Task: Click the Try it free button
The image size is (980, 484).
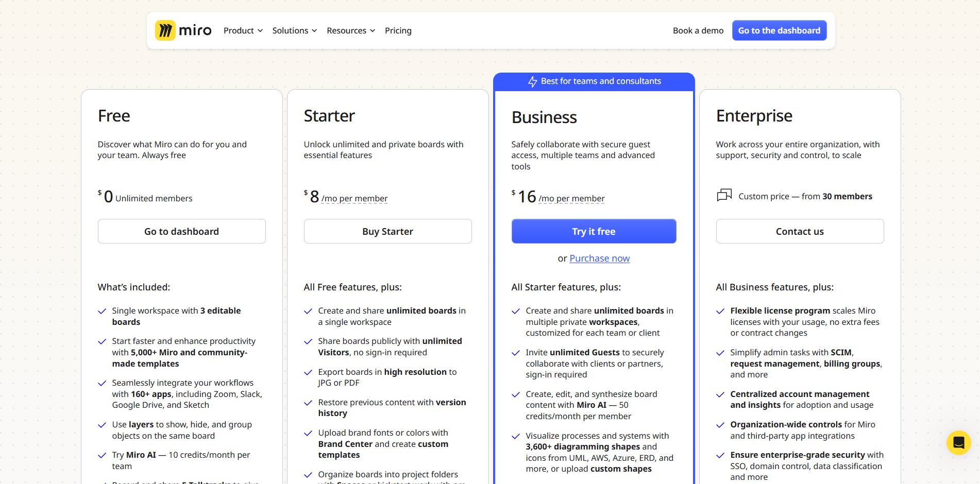Action: pyautogui.click(x=594, y=231)
